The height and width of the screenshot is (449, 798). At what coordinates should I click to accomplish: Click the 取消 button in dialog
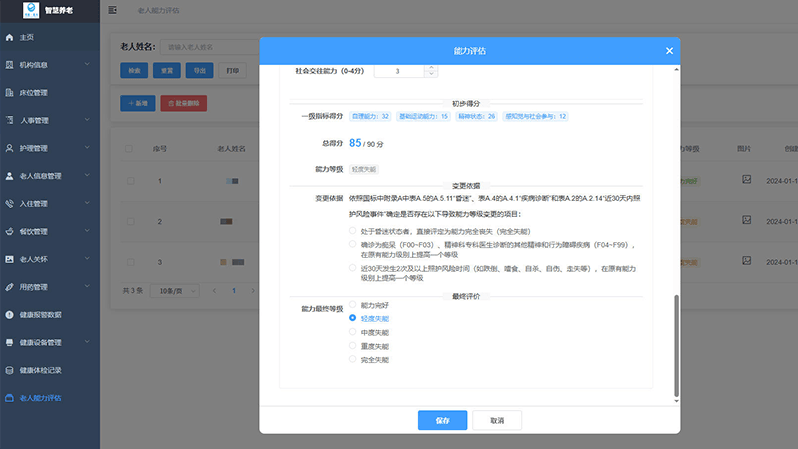497,421
